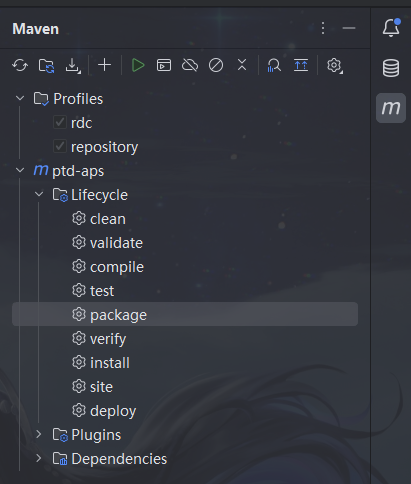This screenshot has width=411, height=484.
Task: Reload All Maven Projects icon
Action: (x=20, y=65)
